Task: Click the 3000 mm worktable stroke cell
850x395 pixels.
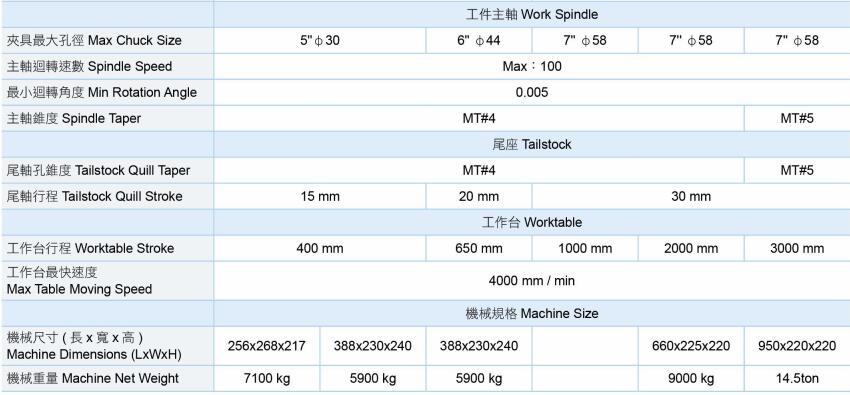Action: pos(797,249)
